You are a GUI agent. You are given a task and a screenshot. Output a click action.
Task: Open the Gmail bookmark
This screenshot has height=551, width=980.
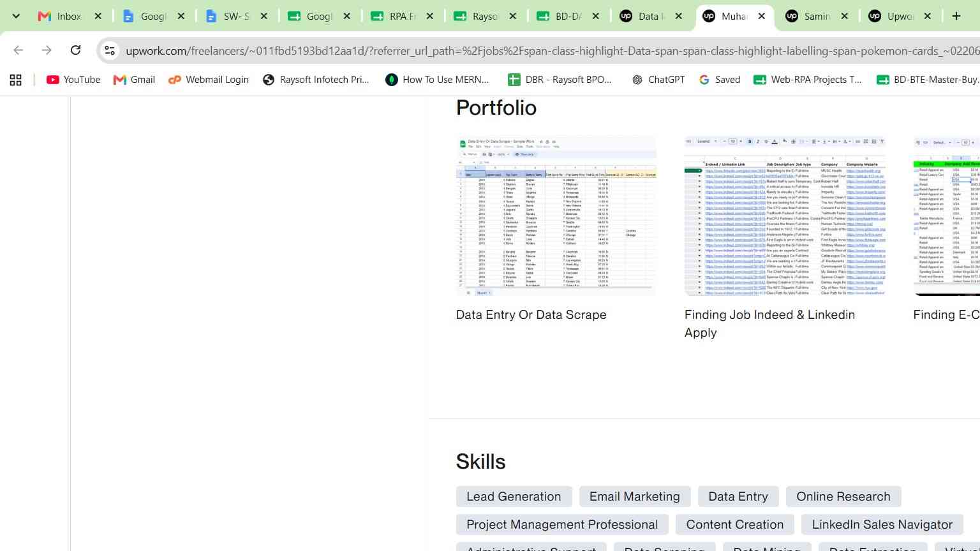(134, 80)
